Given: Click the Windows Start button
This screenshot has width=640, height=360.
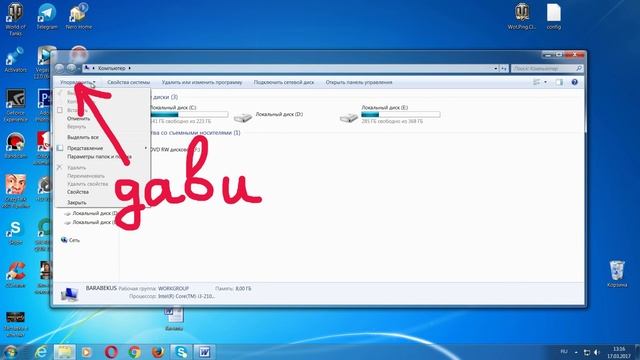Looking at the screenshot, I should tap(11, 352).
